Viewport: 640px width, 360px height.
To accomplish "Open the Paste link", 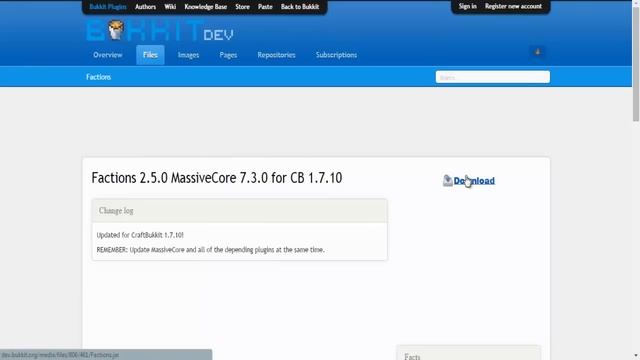I will point(265,7).
